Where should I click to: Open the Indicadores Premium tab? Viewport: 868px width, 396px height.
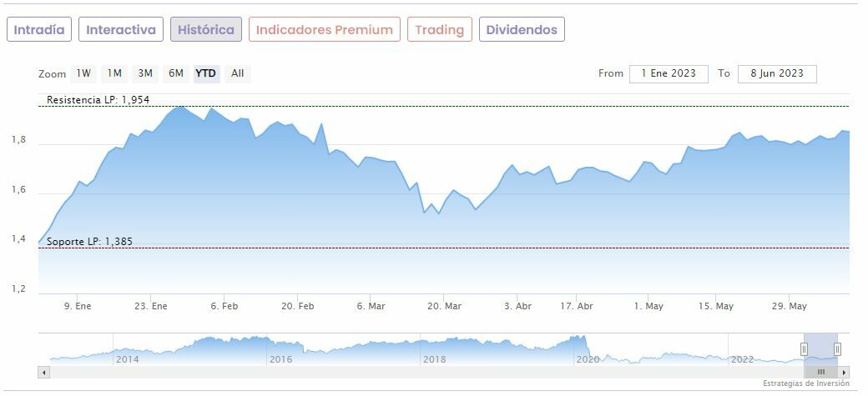coord(324,30)
